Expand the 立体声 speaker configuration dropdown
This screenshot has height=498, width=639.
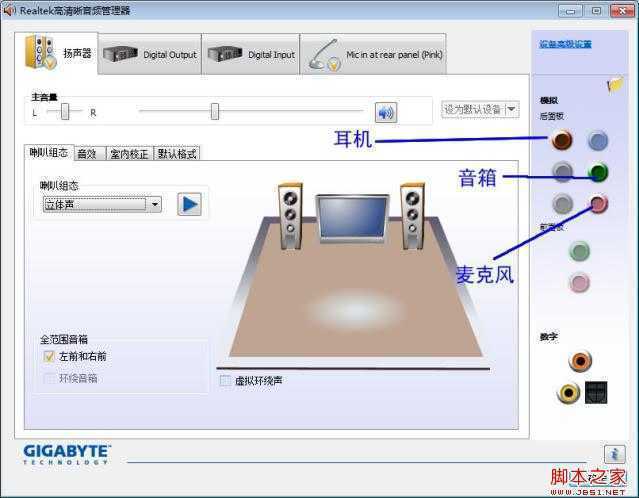102,204
